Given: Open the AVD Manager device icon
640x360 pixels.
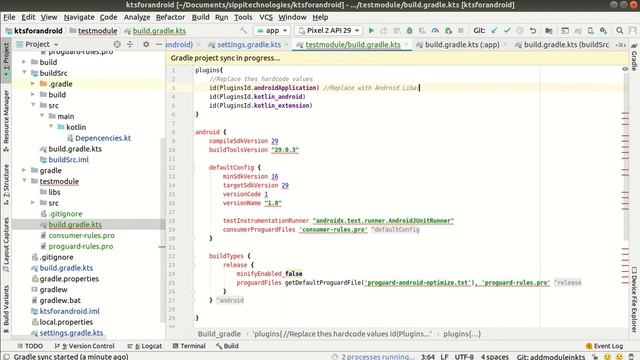Looking at the screenshot, I should 591,31.
